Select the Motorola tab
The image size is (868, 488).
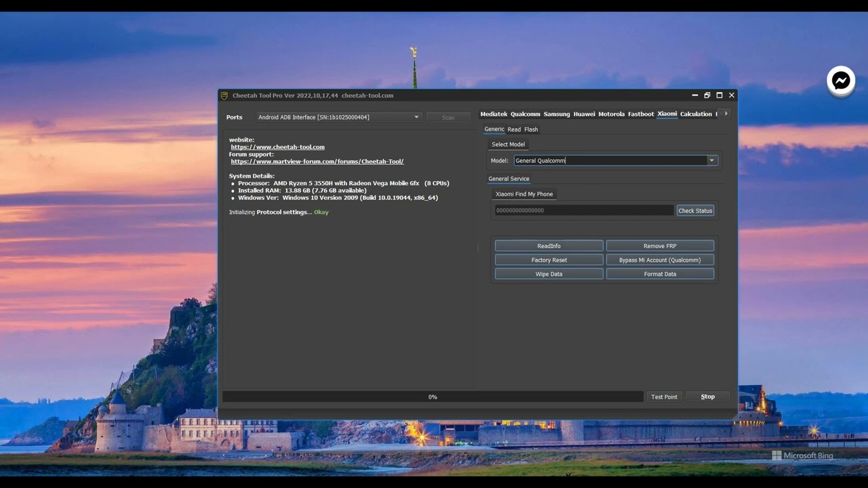tap(611, 114)
